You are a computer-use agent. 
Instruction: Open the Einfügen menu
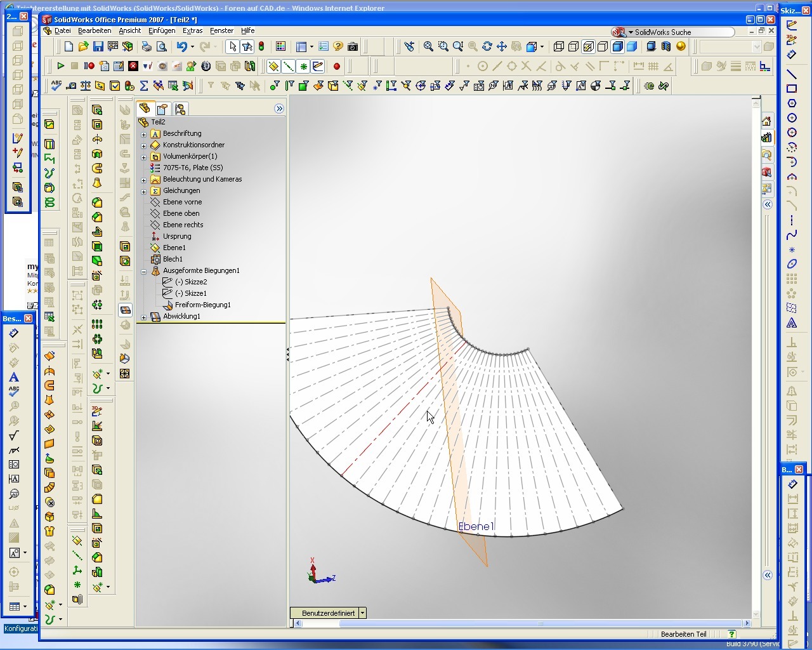pyautogui.click(x=162, y=30)
